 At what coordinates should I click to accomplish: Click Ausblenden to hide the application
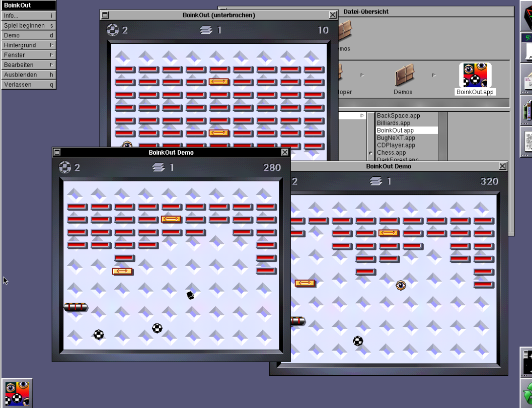[28, 75]
